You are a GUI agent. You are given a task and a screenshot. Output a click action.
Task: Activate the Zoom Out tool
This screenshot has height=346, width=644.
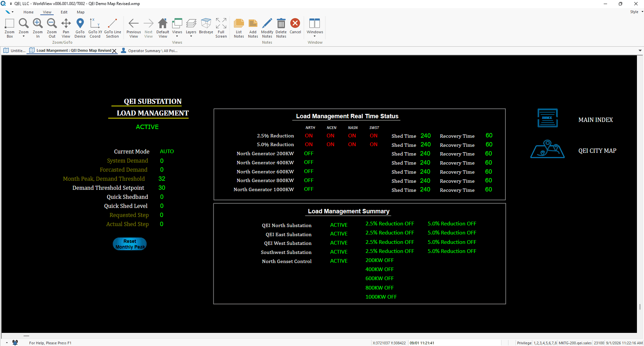tap(52, 28)
